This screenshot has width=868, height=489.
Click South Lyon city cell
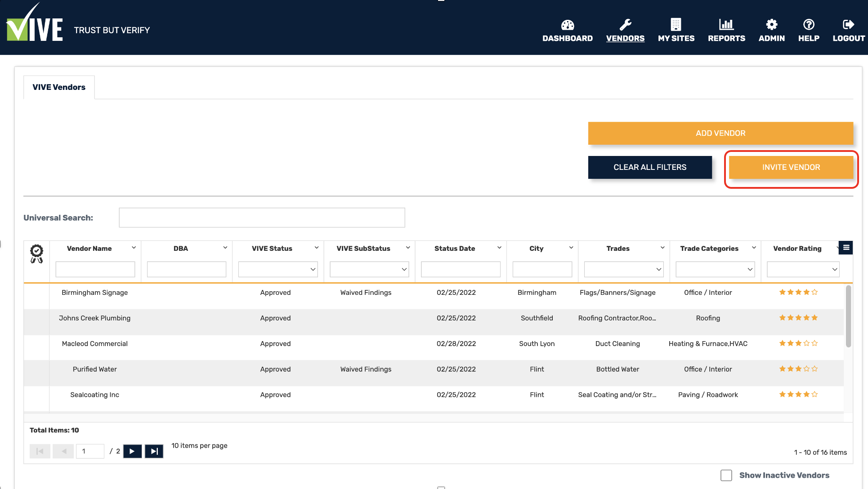537,344
